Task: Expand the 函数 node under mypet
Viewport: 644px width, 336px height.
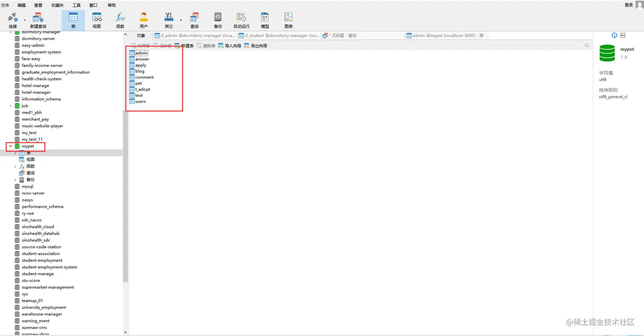Action: tap(16, 166)
